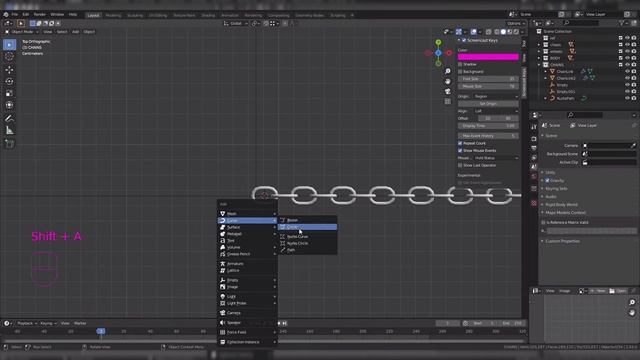Viewport: 640px width, 360px height.
Task: Toggle the Screencast Keys checkbox
Action: point(464,40)
